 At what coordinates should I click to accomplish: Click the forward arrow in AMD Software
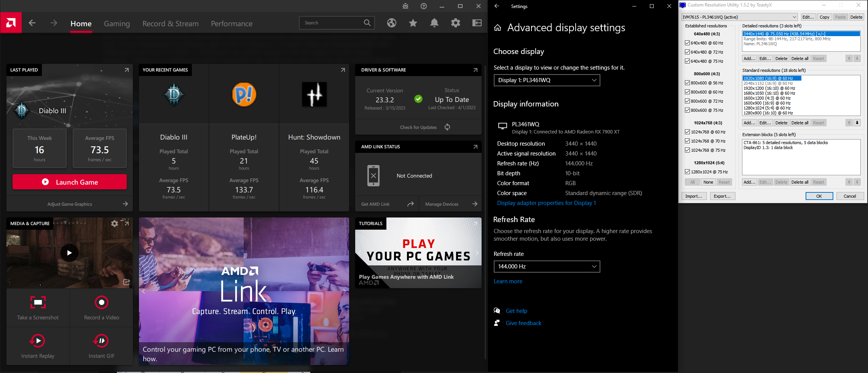54,23
